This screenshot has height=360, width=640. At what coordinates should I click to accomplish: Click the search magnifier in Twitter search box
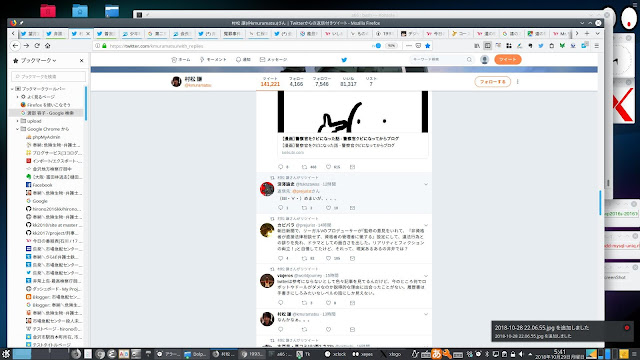(x=469, y=60)
